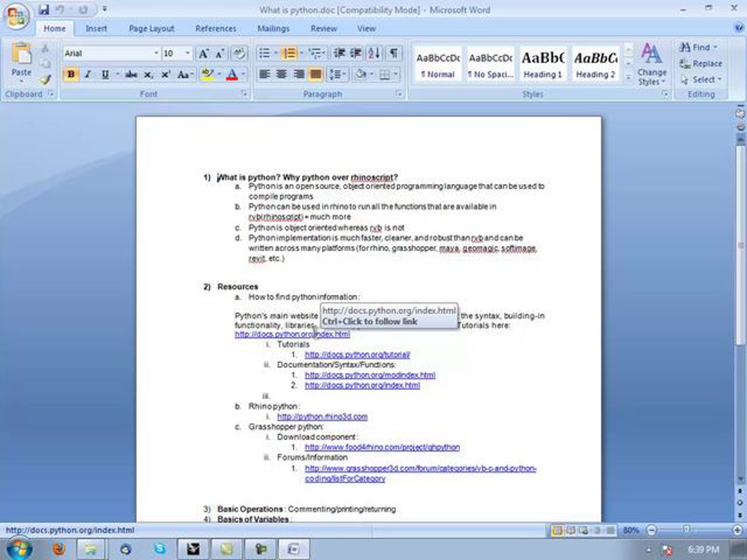Open the python.rhino3d.com link
Screen dimensions: 747x560
[x=322, y=417]
